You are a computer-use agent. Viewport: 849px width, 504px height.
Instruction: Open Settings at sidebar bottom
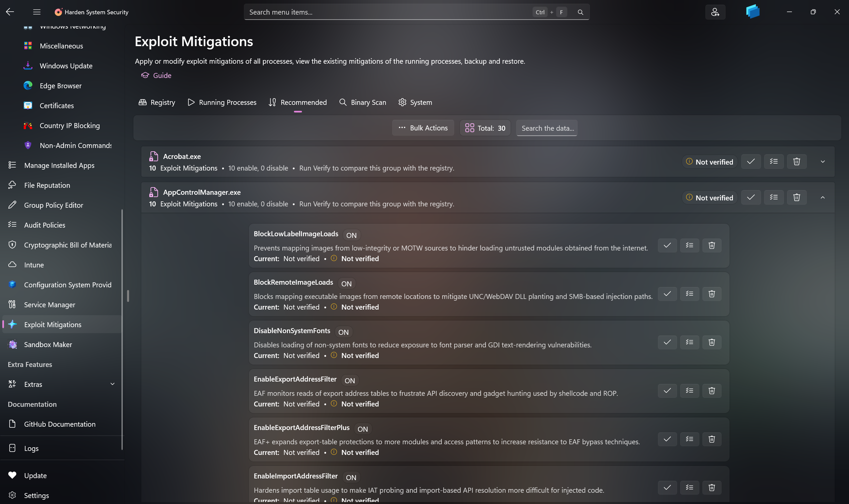(x=62, y=495)
